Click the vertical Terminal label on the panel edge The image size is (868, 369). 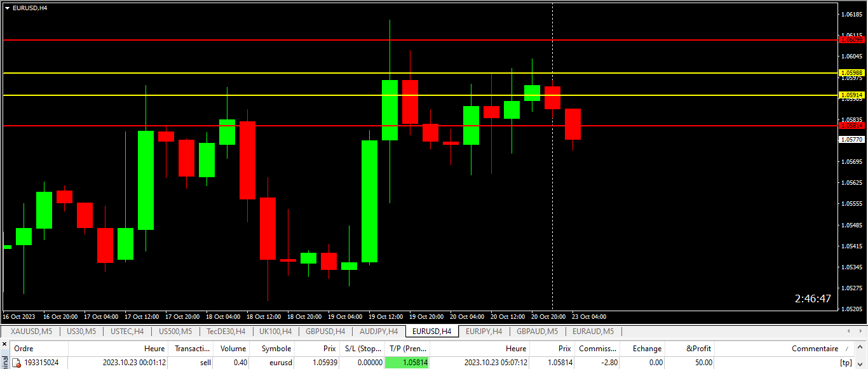click(4, 362)
